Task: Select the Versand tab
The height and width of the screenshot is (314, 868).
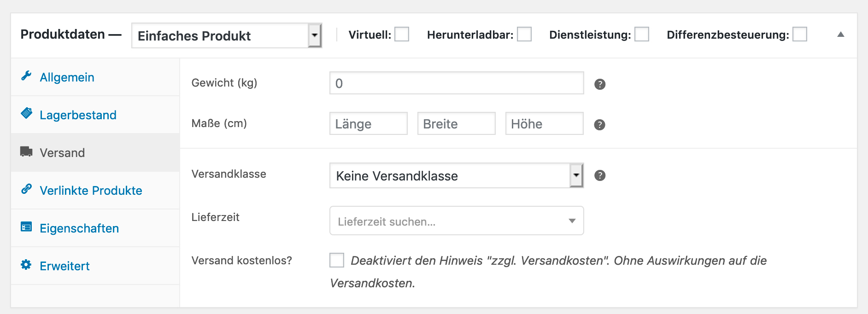Action: [x=95, y=153]
